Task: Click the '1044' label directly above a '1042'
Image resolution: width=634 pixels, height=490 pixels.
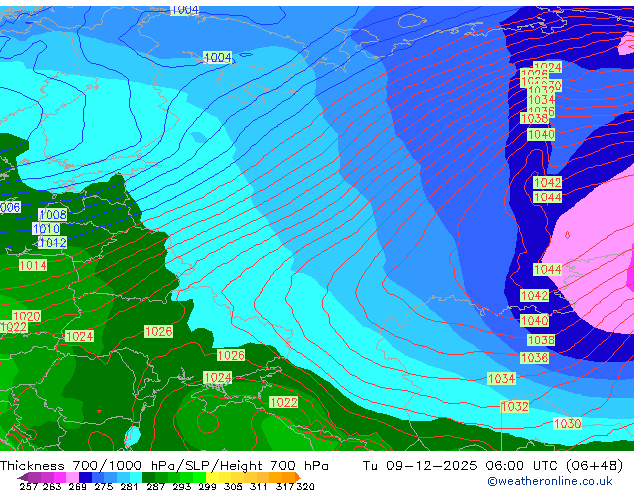Action: pos(547,269)
